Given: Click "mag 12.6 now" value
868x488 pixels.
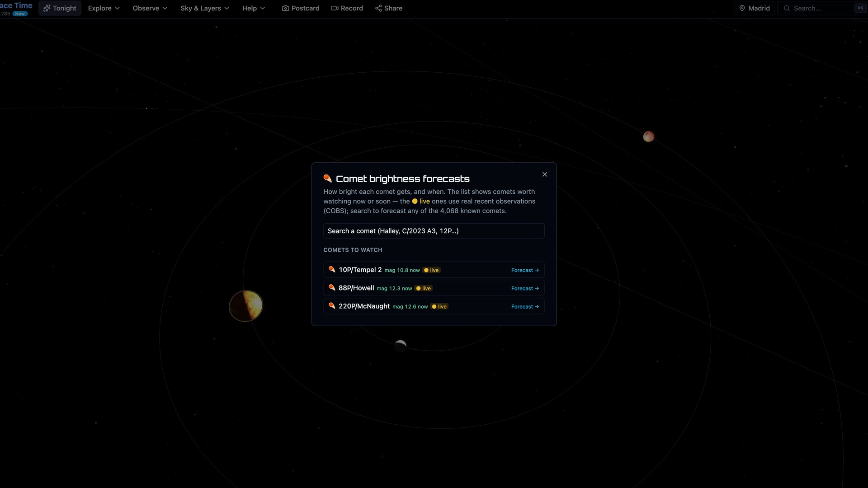Looking at the screenshot, I should (x=410, y=306).
